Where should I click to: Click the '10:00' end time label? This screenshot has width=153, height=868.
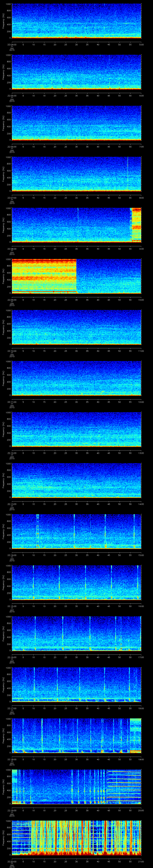click(x=141, y=300)
